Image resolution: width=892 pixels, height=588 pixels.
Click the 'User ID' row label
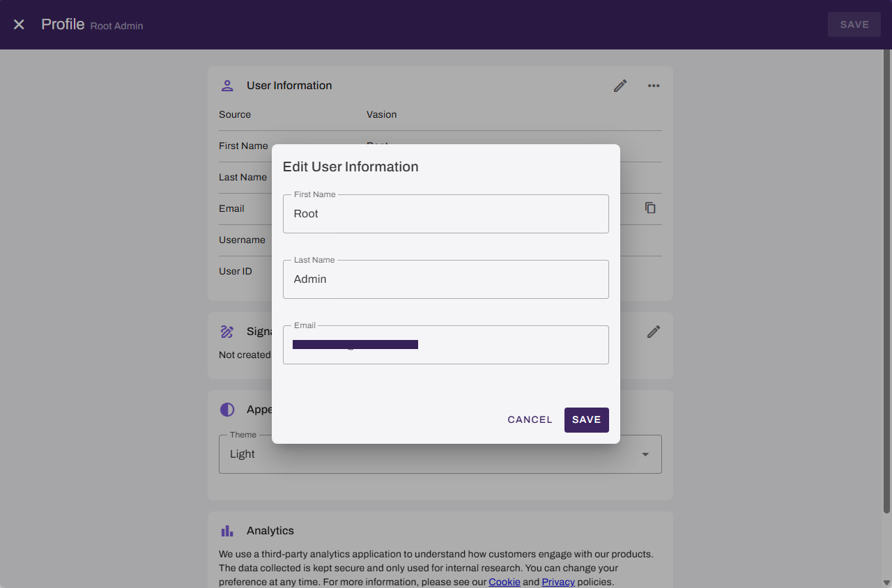tap(236, 271)
